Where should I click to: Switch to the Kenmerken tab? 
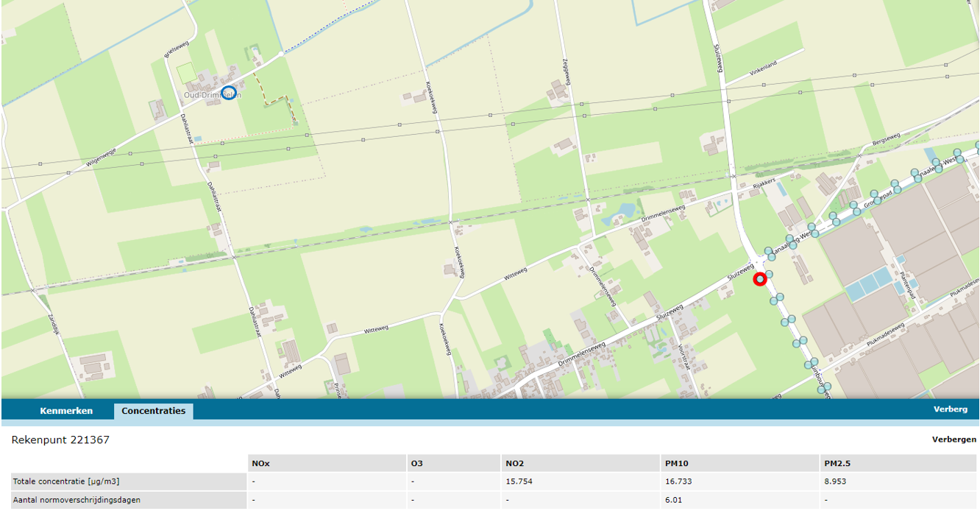(66, 411)
